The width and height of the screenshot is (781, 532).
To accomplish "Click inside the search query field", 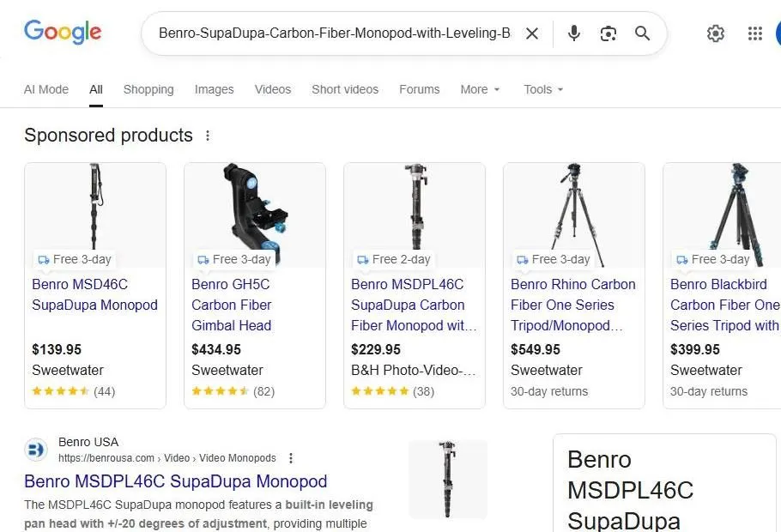I will coord(343,33).
